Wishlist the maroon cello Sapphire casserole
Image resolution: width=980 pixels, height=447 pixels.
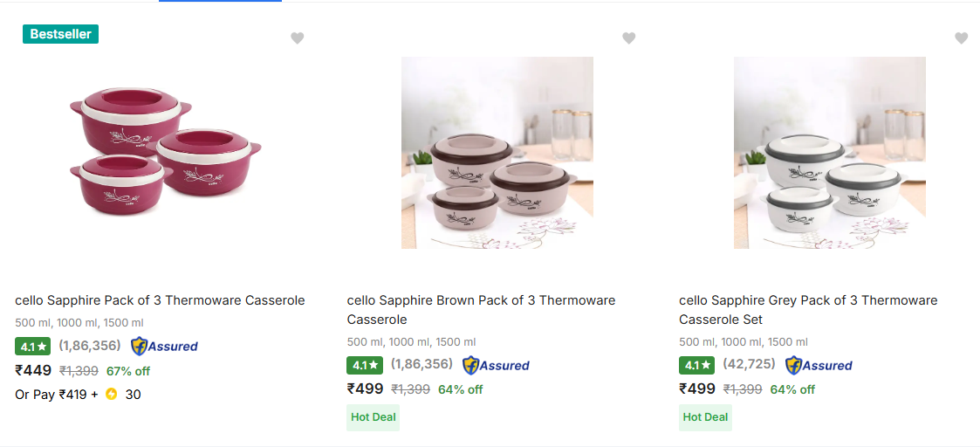[298, 38]
